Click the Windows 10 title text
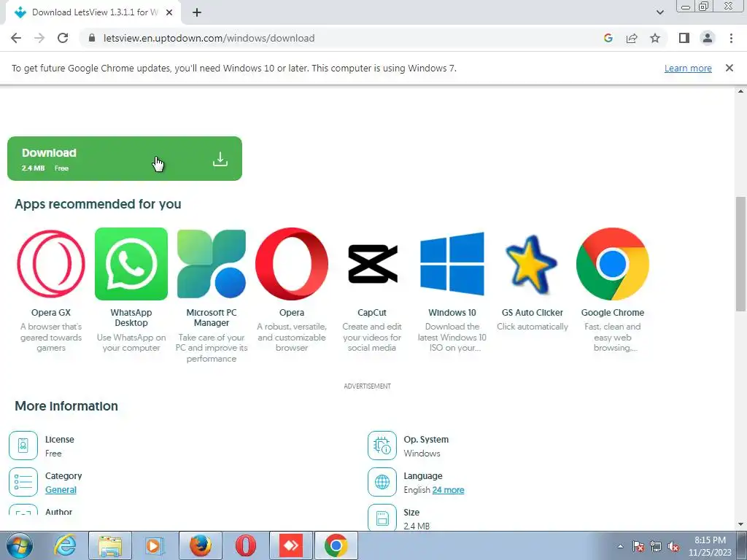The height and width of the screenshot is (560, 747). (x=452, y=312)
